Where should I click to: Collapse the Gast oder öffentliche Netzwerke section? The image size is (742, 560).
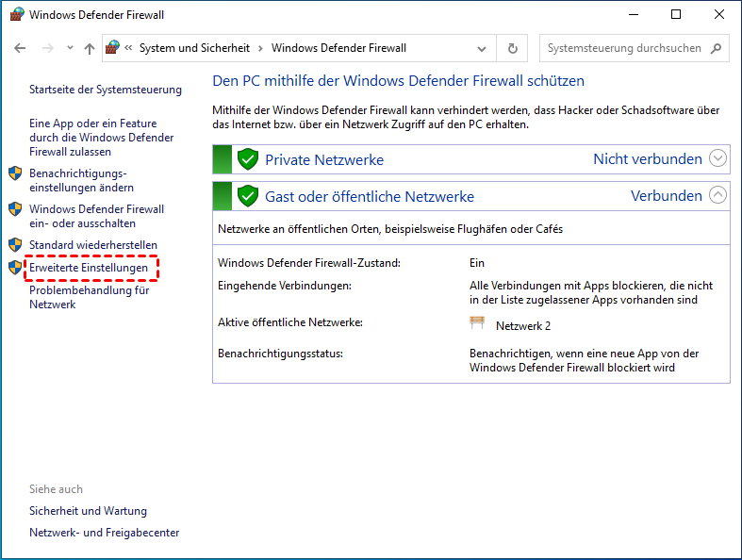tap(718, 195)
